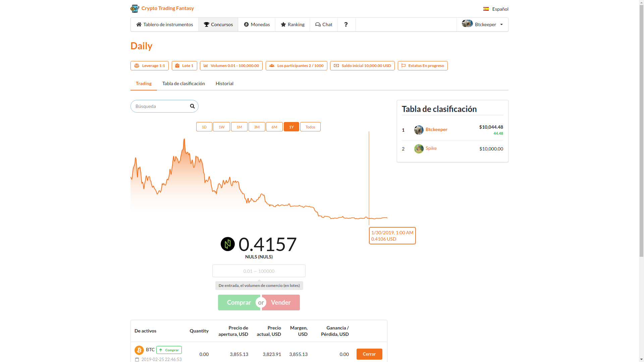644x362 pixels.
Task: Click the search magnifier icon
Action: point(192,106)
